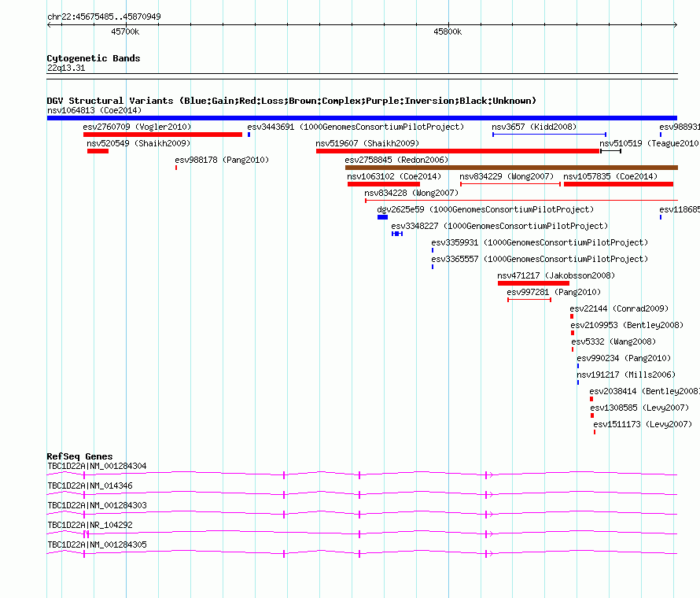Click the 45700k ruler position label
This screenshot has height=598, width=700.
tap(125, 31)
